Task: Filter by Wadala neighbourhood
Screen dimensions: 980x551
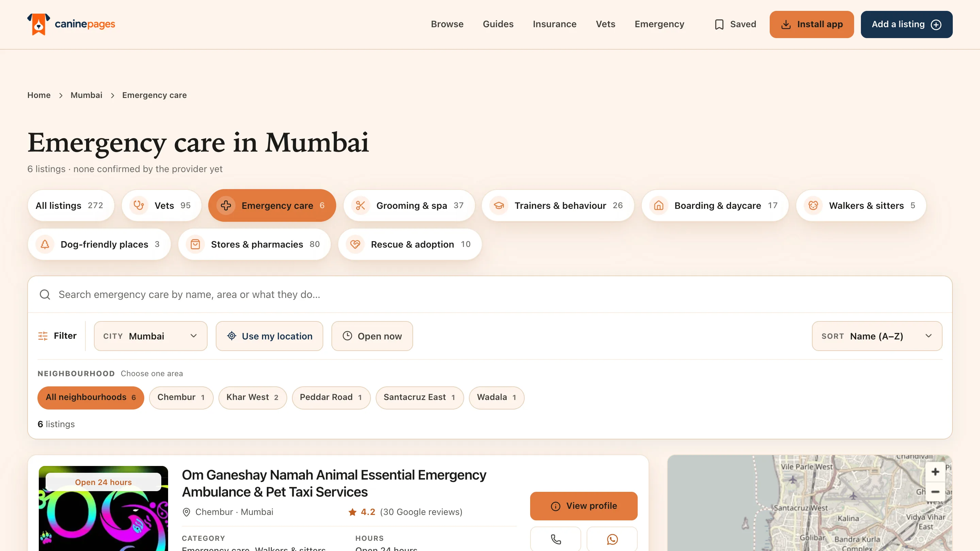Action: coord(496,398)
